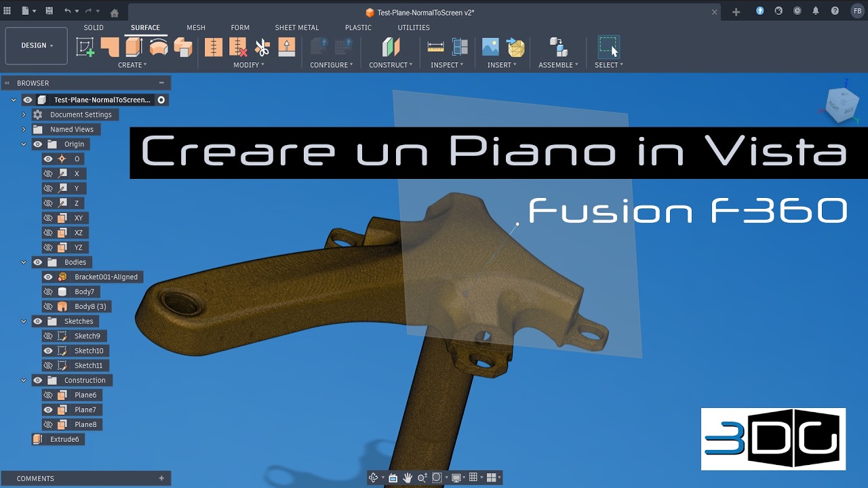Open the notifications bell
The image size is (868, 488).
coord(816,11)
